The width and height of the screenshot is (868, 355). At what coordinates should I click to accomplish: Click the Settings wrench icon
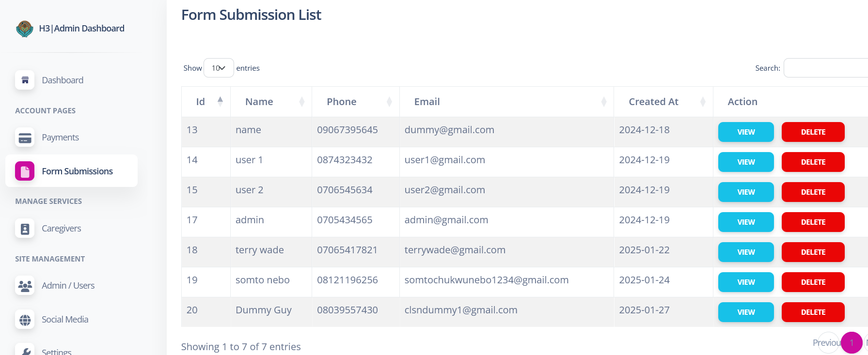(25, 351)
